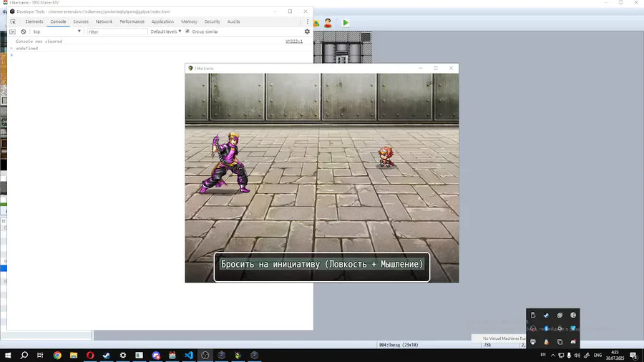This screenshot has height=362, width=644.
Task: Open the Application tab
Action: (162, 21)
